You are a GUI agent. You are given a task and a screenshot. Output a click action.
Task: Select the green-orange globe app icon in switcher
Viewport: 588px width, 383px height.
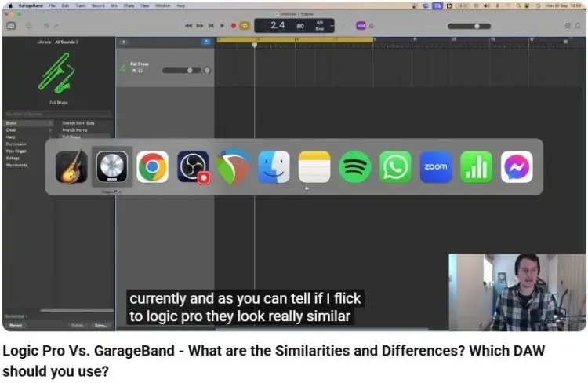point(234,166)
